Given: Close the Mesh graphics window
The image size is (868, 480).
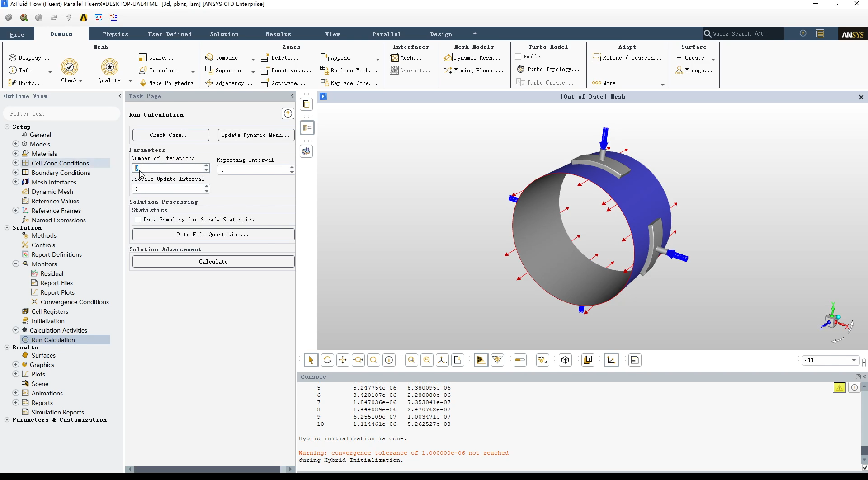Looking at the screenshot, I should pos(861,97).
